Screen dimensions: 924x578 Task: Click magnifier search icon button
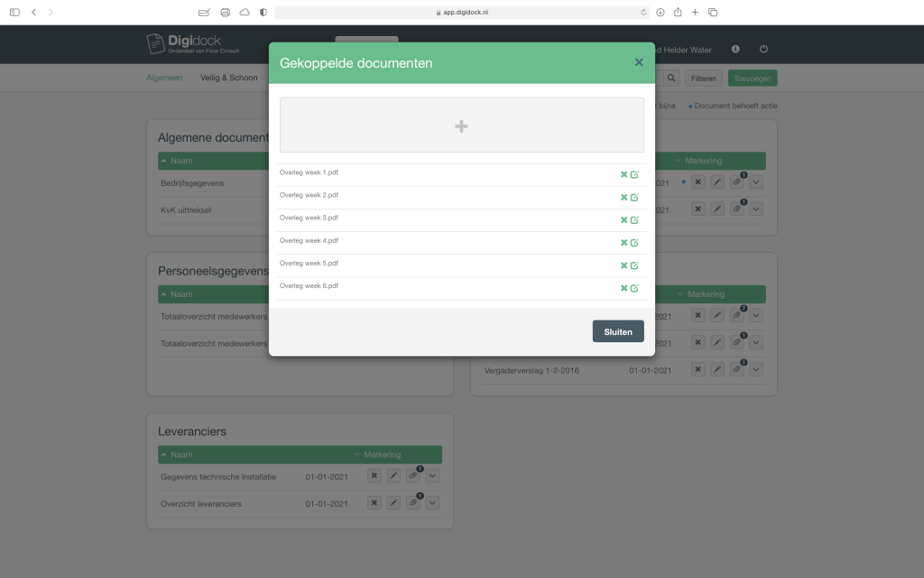tap(671, 79)
